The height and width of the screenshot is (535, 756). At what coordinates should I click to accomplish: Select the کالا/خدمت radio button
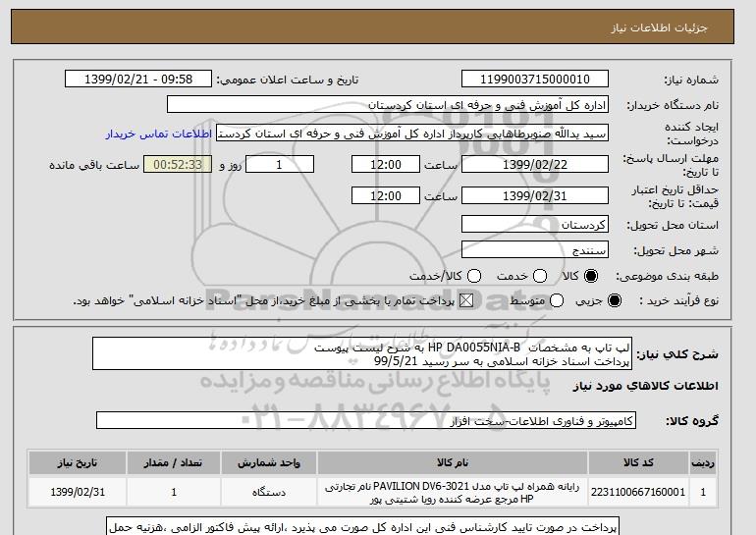(474, 276)
